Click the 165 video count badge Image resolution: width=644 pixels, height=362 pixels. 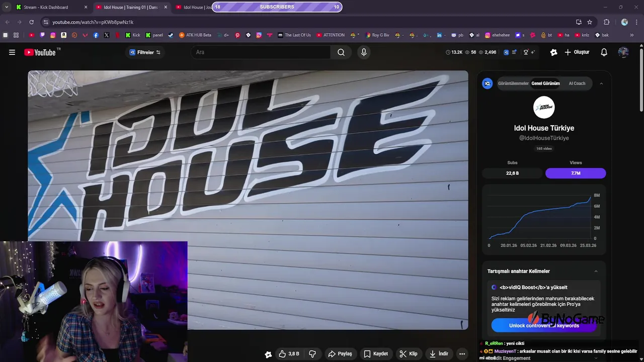click(x=544, y=149)
